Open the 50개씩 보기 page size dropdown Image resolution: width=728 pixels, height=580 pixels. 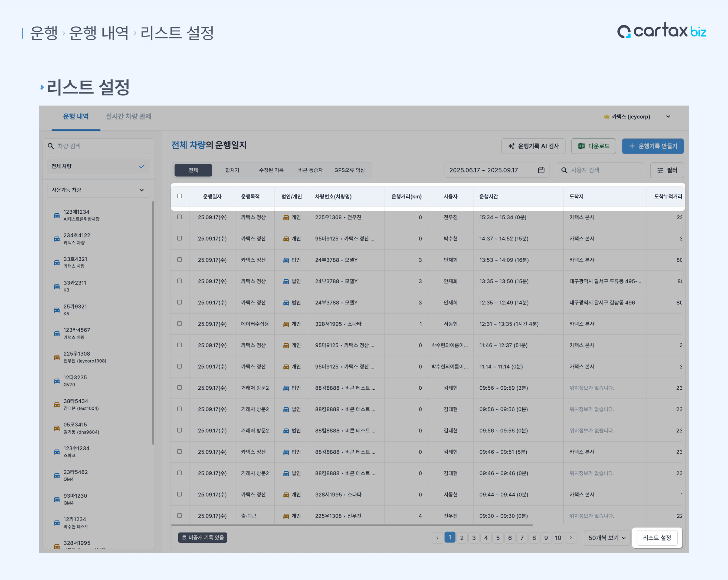pos(607,538)
